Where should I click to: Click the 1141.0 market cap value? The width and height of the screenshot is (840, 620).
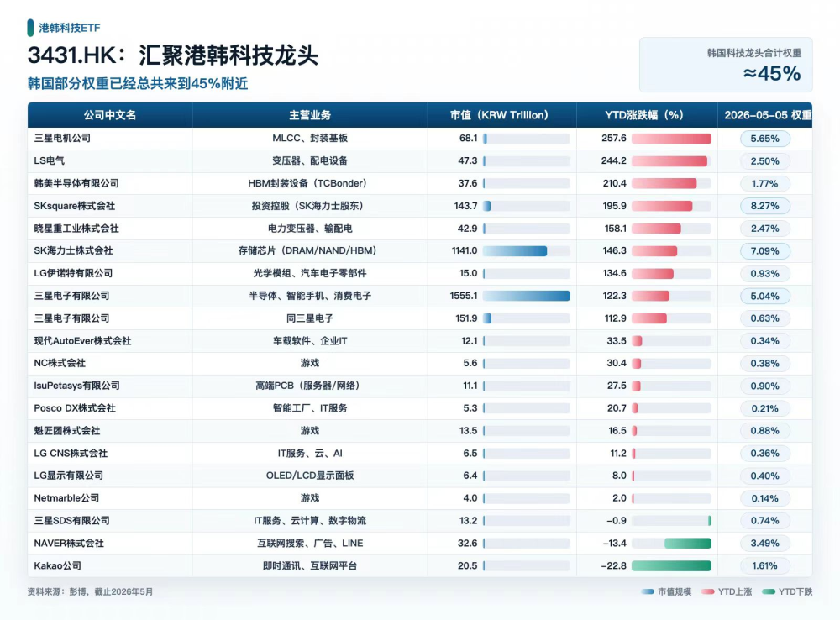[x=464, y=250]
